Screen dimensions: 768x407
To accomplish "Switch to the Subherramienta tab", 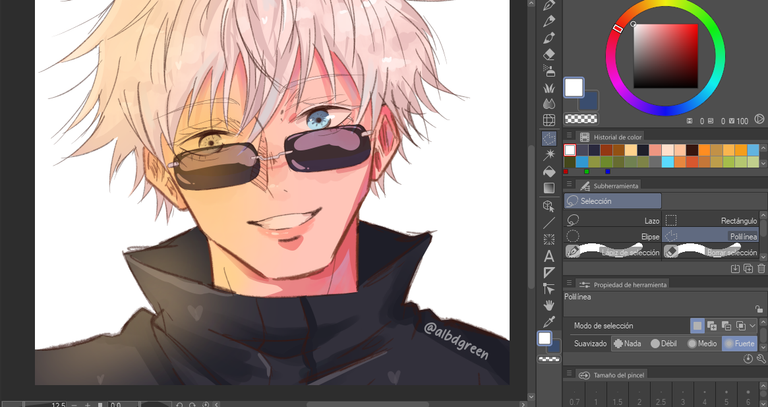I will click(x=608, y=186).
